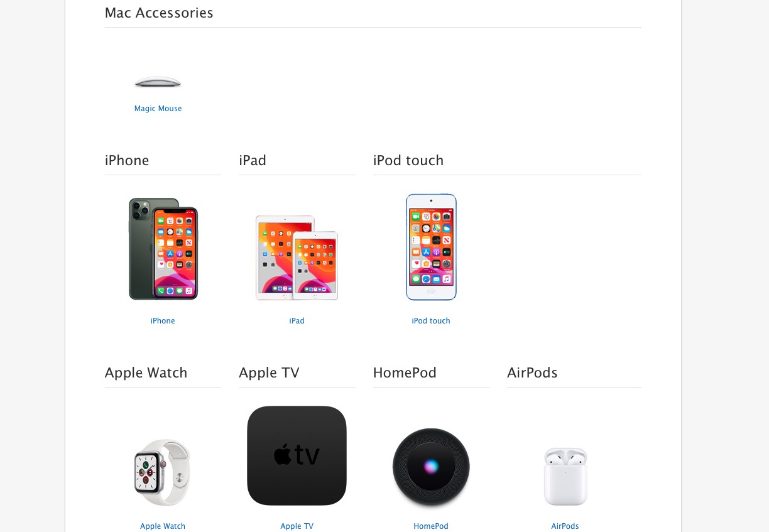Click the Magic Mouse product image
Image resolution: width=769 pixels, height=532 pixels.
pyautogui.click(x=158, y=82)
